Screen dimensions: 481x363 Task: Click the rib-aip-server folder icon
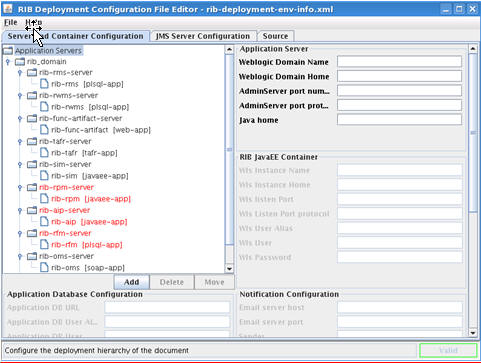(32, 211)
